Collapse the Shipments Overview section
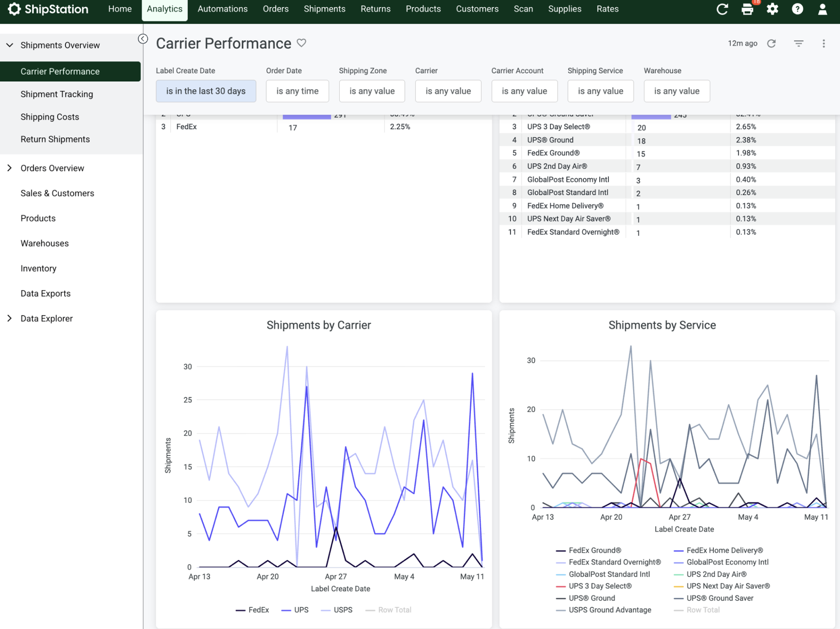Image resolution: width=840 pixels, height=629 pixels. [x=10, y=45]
